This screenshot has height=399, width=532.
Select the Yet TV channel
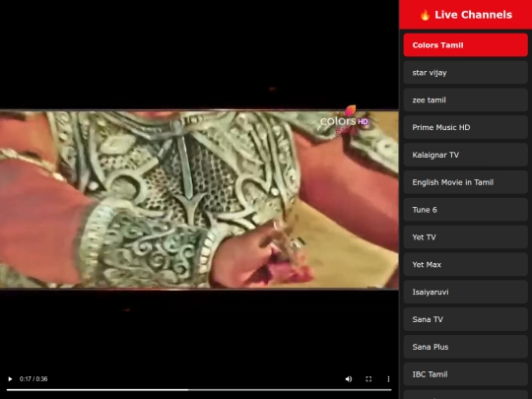pyautogui.click(x=465, y=237)
